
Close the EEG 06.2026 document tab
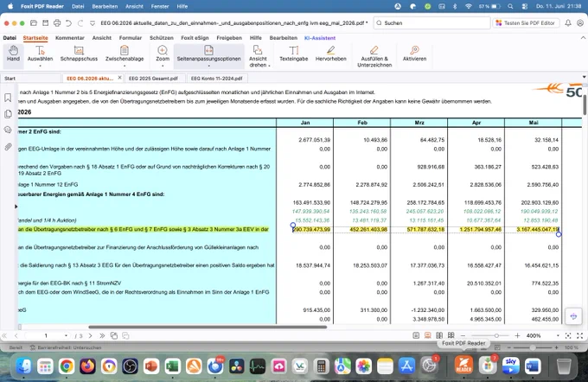pos(119,78)
